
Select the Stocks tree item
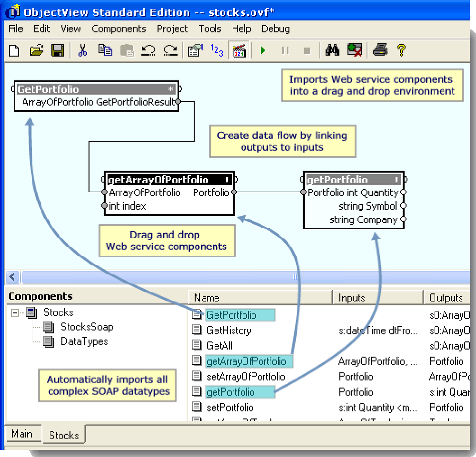click(59, 312)
